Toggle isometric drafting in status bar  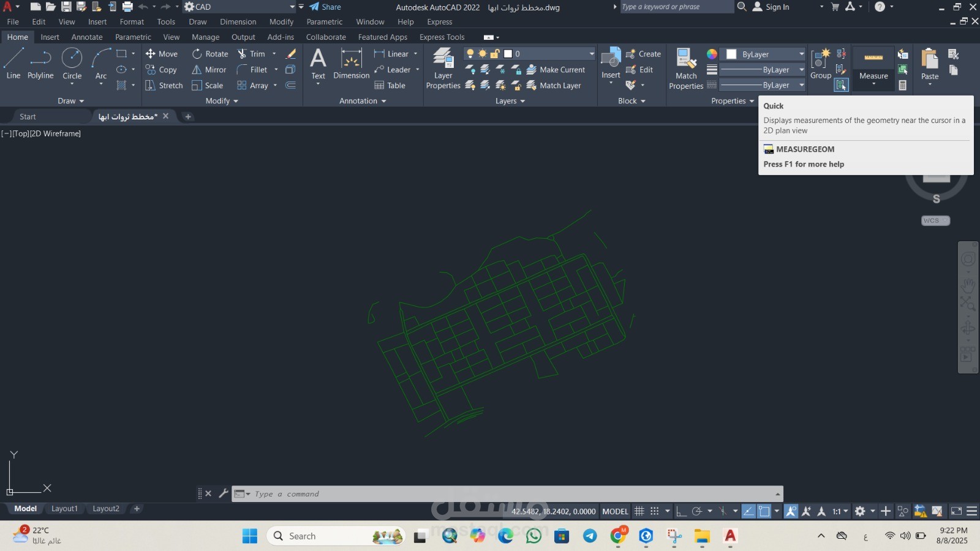pyautogui.click(x=723, y=511)
